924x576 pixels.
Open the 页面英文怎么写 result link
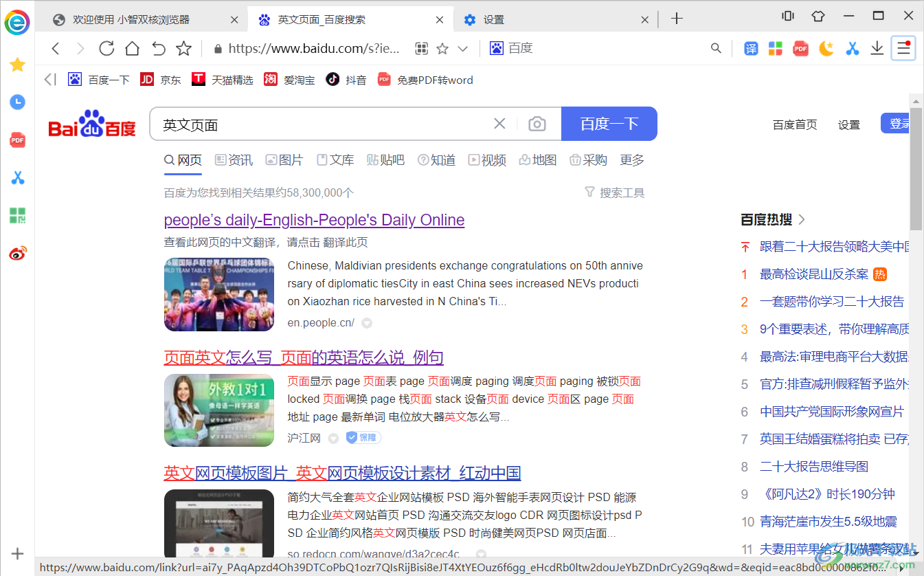[304, 357]
